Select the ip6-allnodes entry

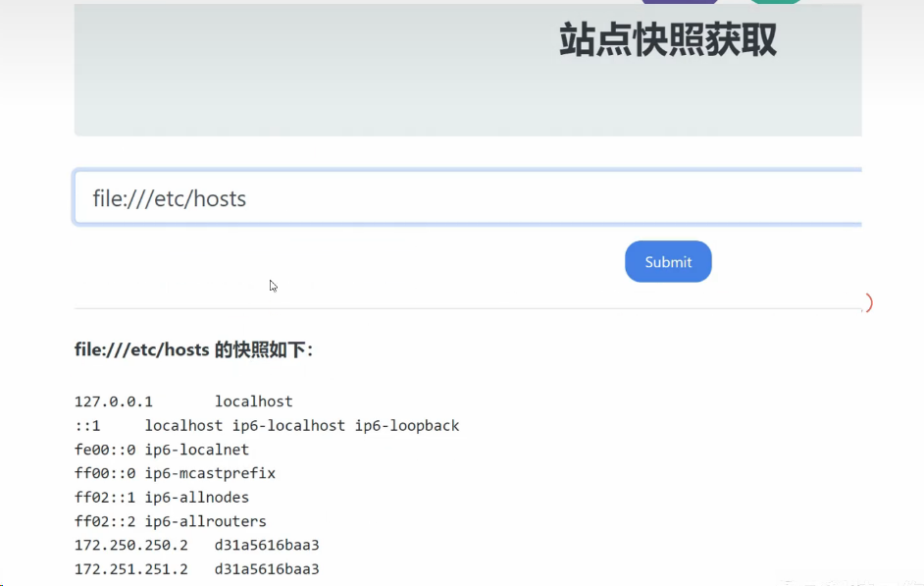tap(197, 497)
